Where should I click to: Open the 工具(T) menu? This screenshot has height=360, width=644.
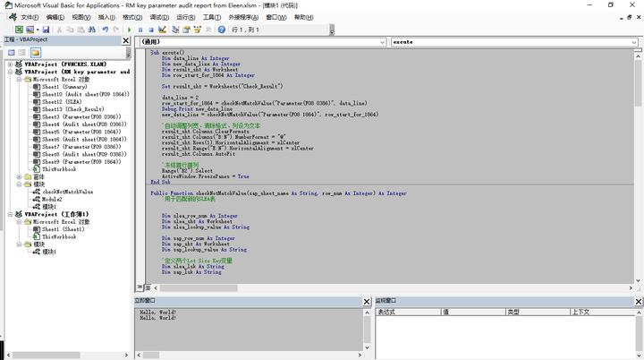coord(208,17)
